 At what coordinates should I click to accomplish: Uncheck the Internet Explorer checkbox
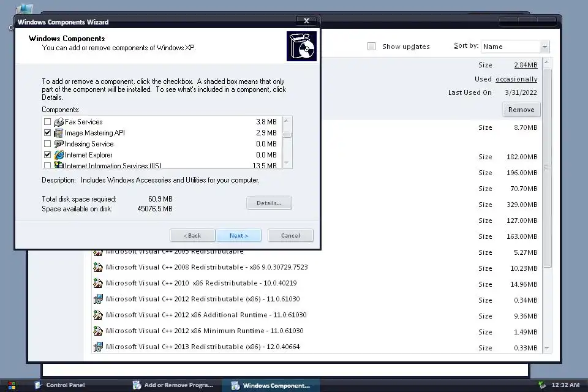47,154
